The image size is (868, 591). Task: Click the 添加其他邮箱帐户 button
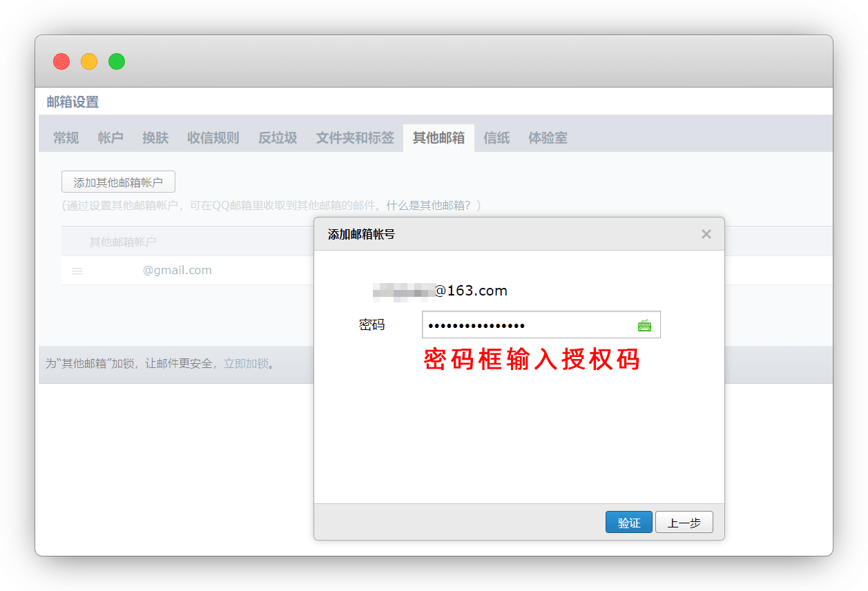click(x=118, y=182)
